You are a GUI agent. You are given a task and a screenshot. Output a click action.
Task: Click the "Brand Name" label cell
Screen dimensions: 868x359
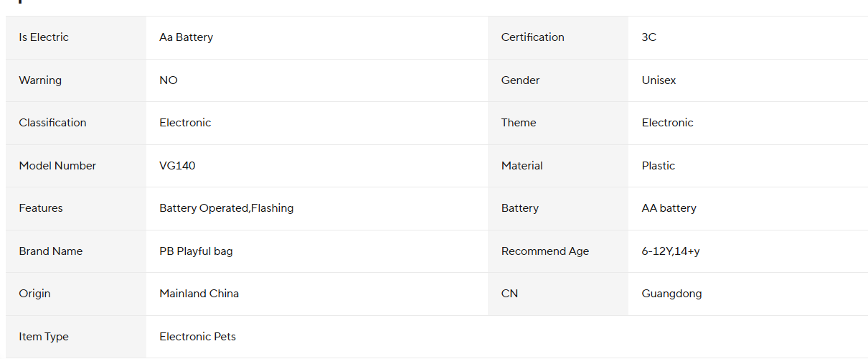[x=50, y=251]
